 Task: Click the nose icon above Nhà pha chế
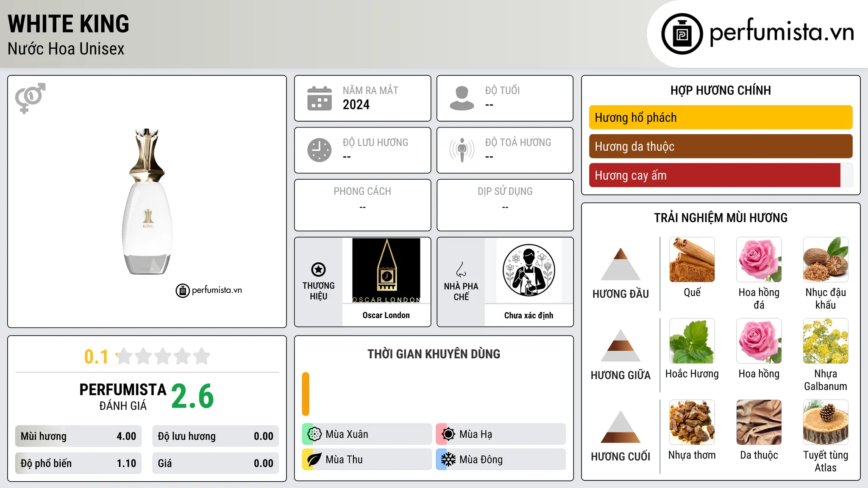[x=461, y=269]
